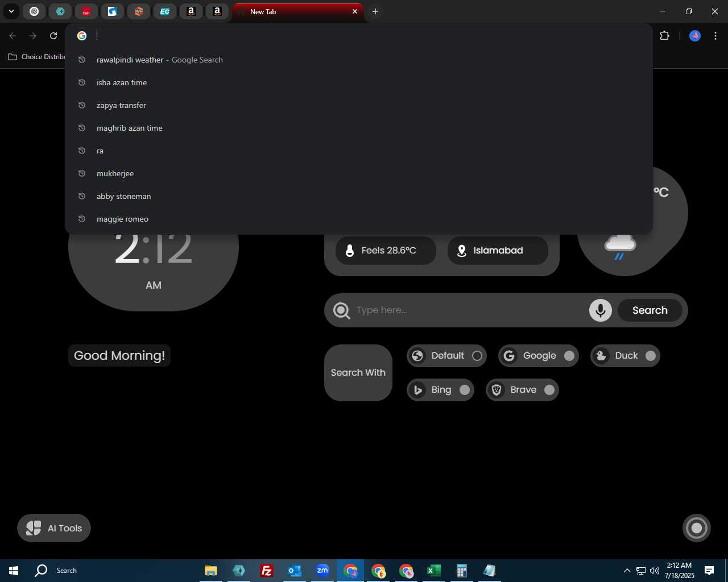Switch to the red D&H pinned tab

click(x=86, y=11)
